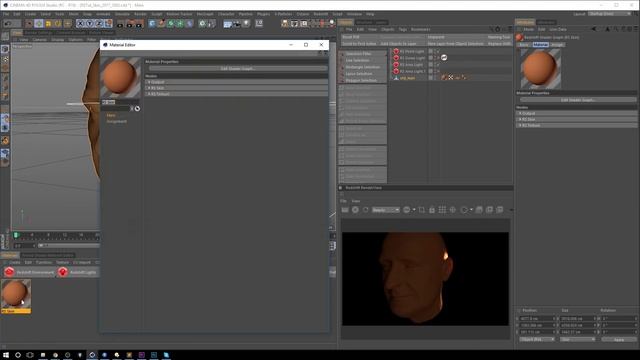
Task: Expand the Output node in Attributes panel
Action: [x=577, y=113]
